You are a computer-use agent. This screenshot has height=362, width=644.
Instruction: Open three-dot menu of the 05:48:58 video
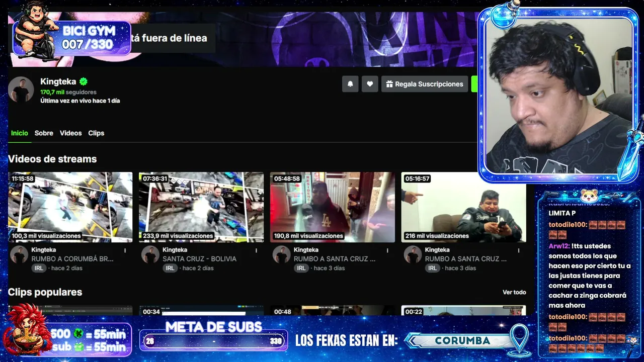click(x=387, y=250)
